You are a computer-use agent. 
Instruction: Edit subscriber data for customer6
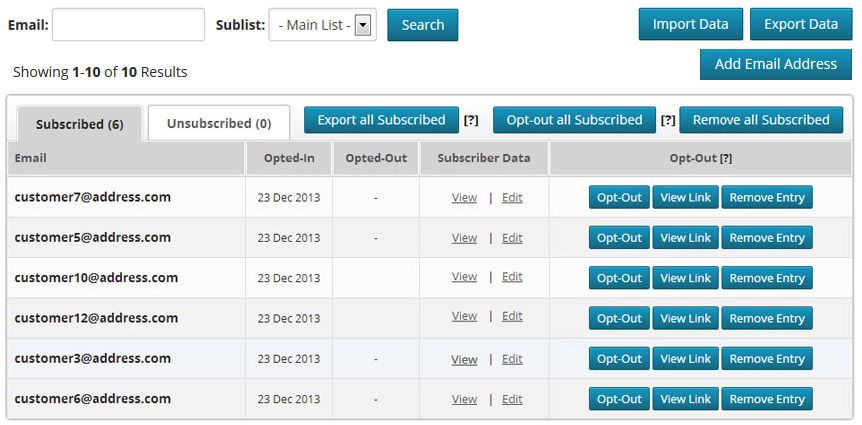[x=512, y=399]
